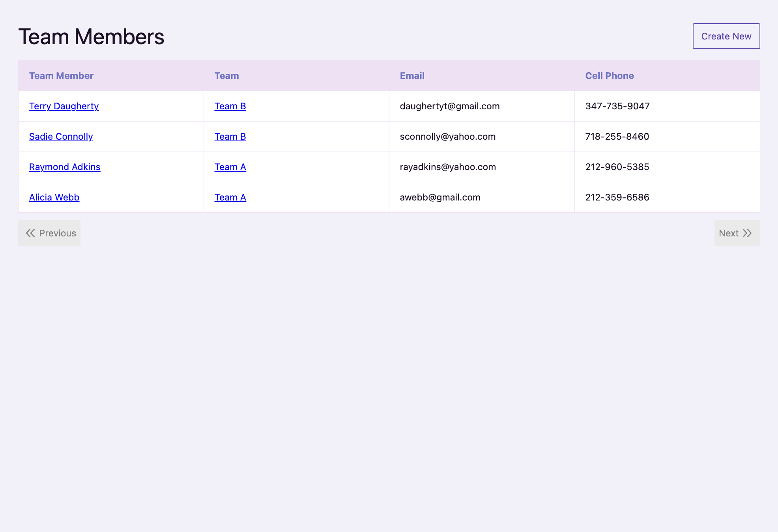Open Terry Daugherty's profile link

[64, 106]
